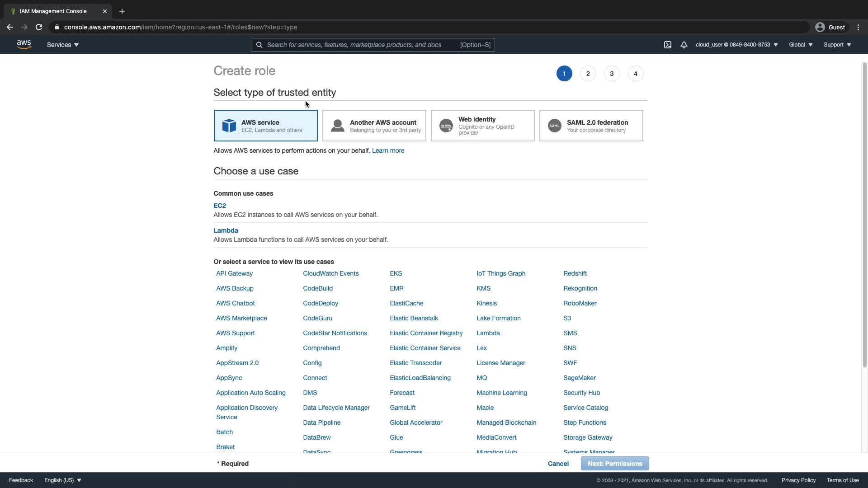
Task: Expand the Services dropdown menu
Action: pos(63,45)
